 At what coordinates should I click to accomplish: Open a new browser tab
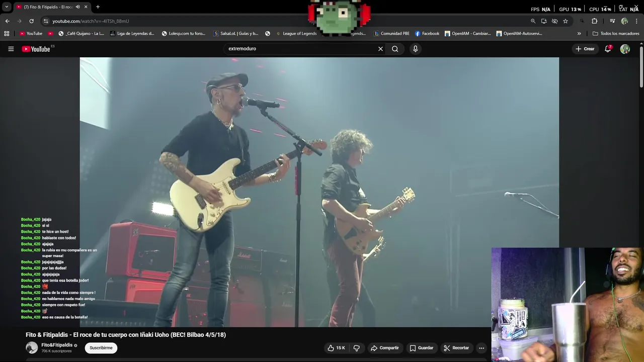tap(98, 7)
